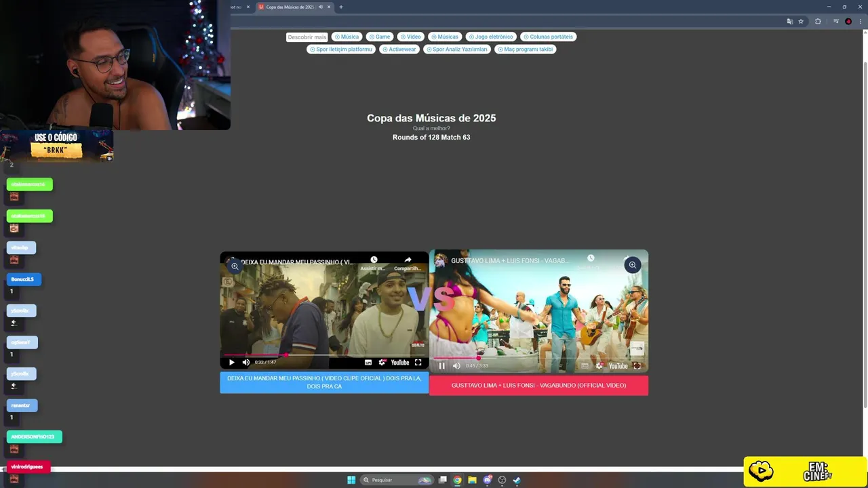
Task: Open File Explorer from the taskbar
Action: click(x=472, y=480)
